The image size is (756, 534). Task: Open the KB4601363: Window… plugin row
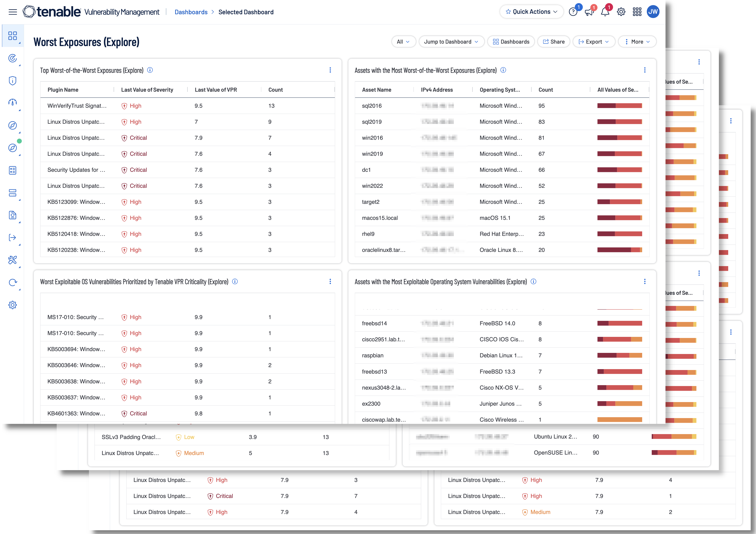(187, 414)
